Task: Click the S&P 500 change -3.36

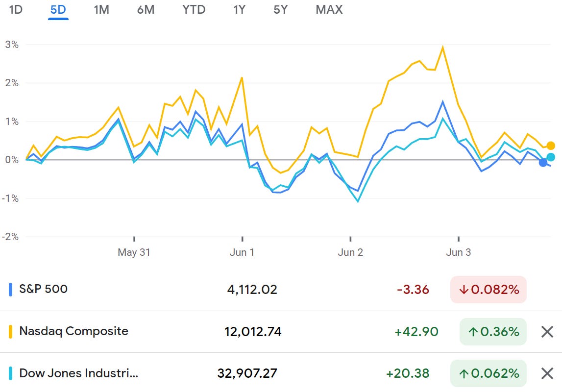Action: tap(413, 290)
